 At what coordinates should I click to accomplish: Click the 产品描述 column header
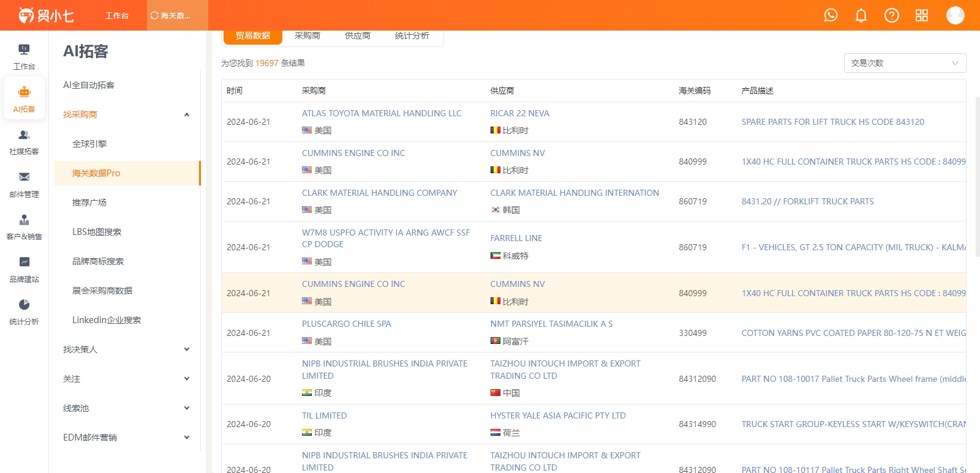[757, 91]
